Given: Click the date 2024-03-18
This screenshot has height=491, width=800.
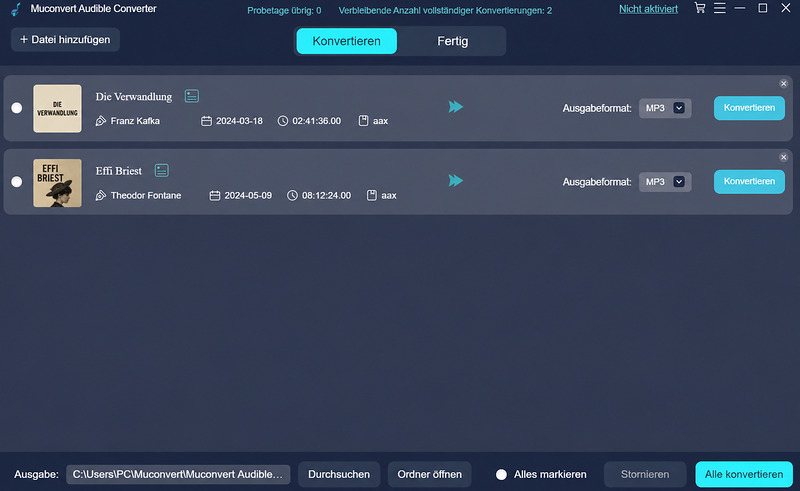Looking at the screenshot, I should tap(239, 121).
